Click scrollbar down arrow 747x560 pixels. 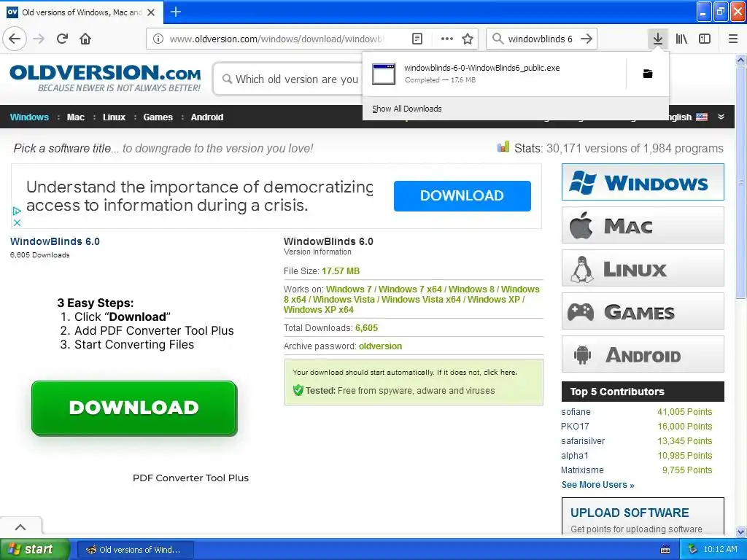pyautogui.click(x=741, y=532)
